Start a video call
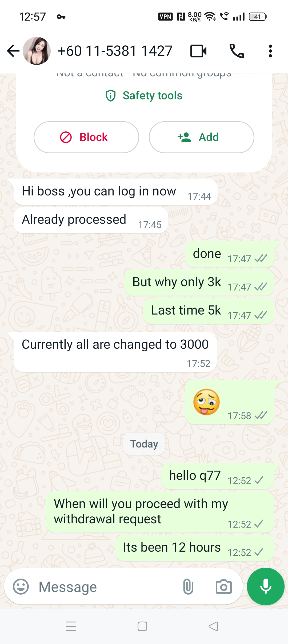 [x=198, y=51]
